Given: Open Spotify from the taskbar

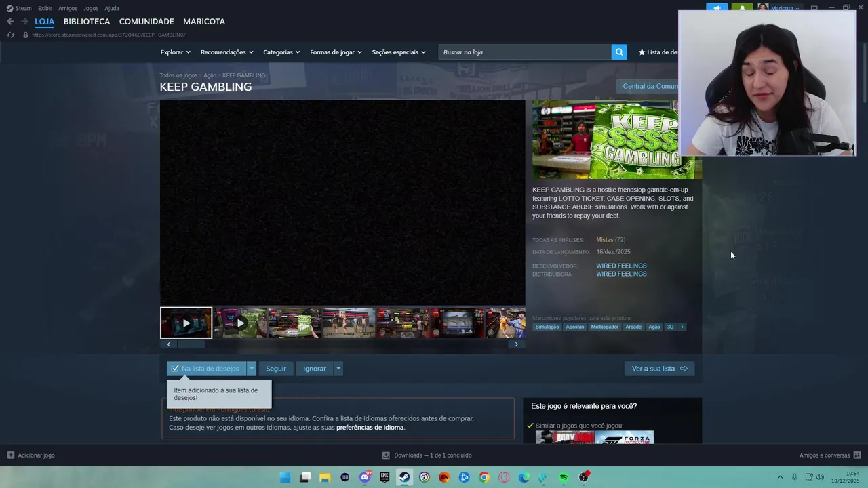Looking at the screenshot, I should tap(564, 477).
